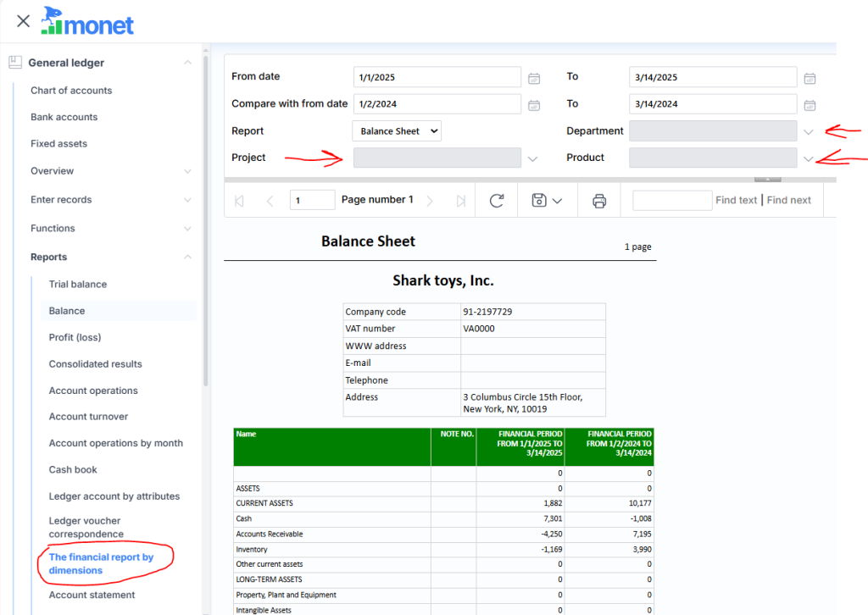Expand the Product dropdown
The image size is (868, 615).
(x=809, y=158)
